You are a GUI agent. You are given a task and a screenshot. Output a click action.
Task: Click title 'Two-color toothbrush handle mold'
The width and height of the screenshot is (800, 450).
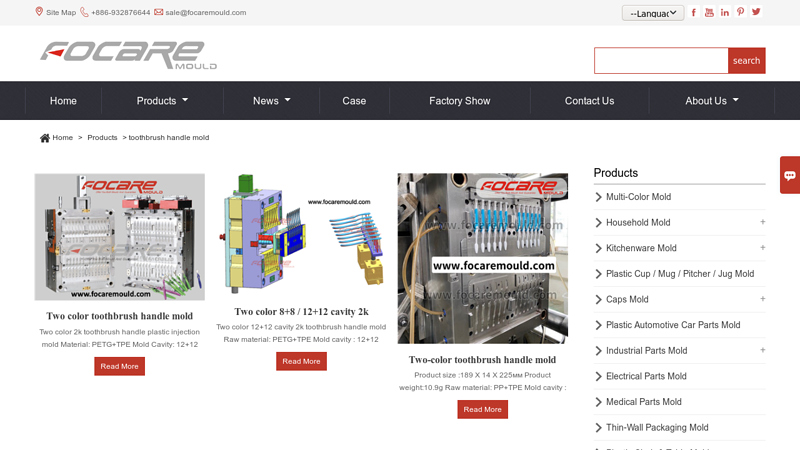[x=483, y=360]
